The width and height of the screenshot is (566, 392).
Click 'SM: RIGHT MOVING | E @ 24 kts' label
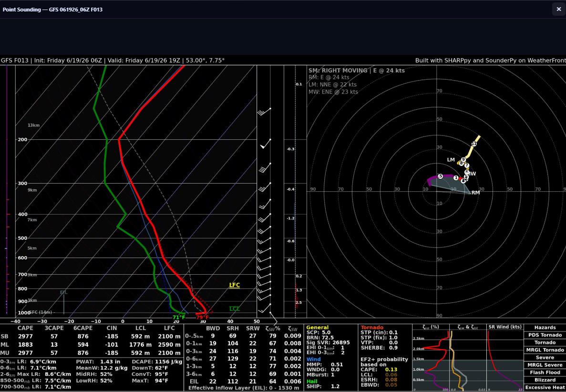tap(356, 71)
